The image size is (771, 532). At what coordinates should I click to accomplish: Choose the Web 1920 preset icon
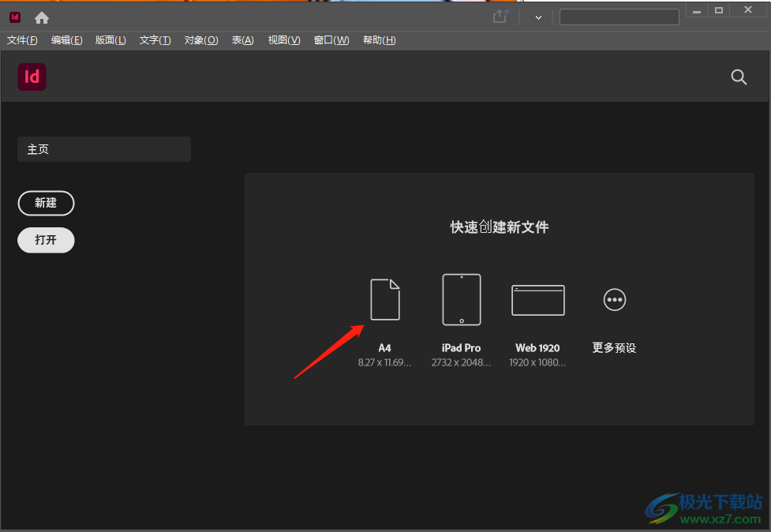(x=538, y=300)
